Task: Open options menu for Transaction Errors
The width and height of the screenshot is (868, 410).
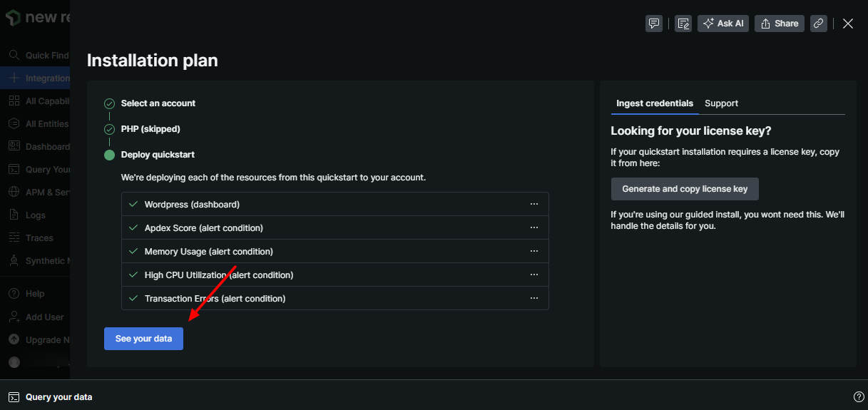Action: coord(534,298)
